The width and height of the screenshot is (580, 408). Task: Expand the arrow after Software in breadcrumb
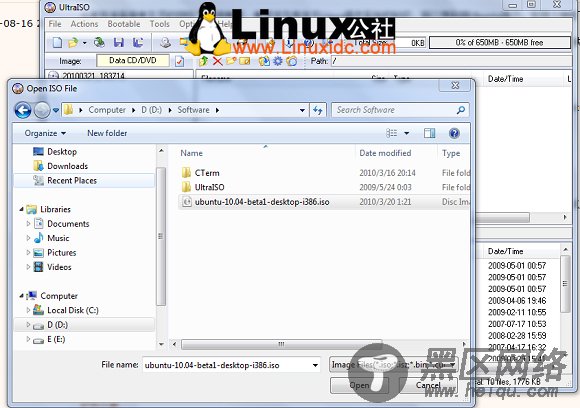point(218,110)
